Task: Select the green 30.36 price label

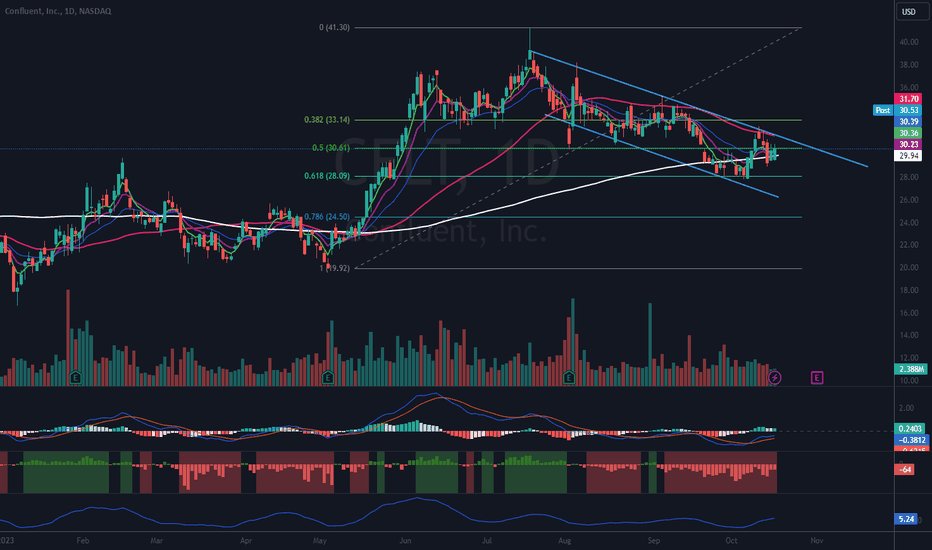Action: 908,133
